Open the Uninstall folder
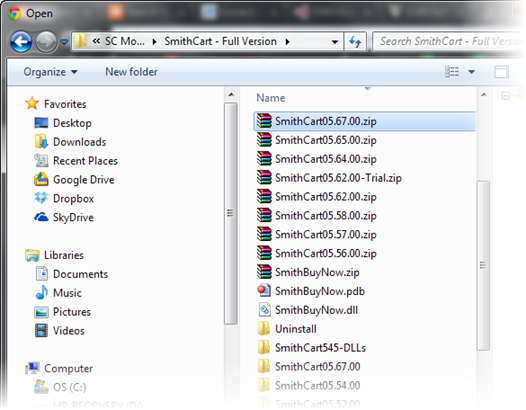This screenshot has width=526, height=410. coord(287,329)
